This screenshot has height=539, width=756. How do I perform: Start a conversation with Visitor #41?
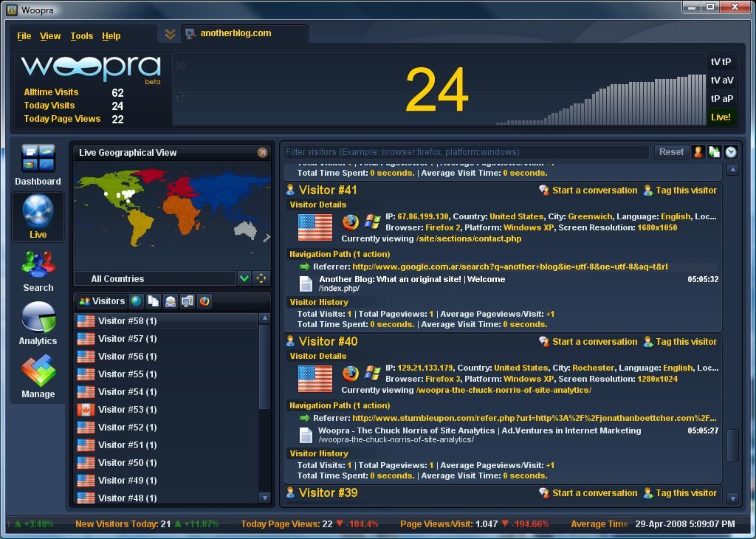tap(588, 190)
